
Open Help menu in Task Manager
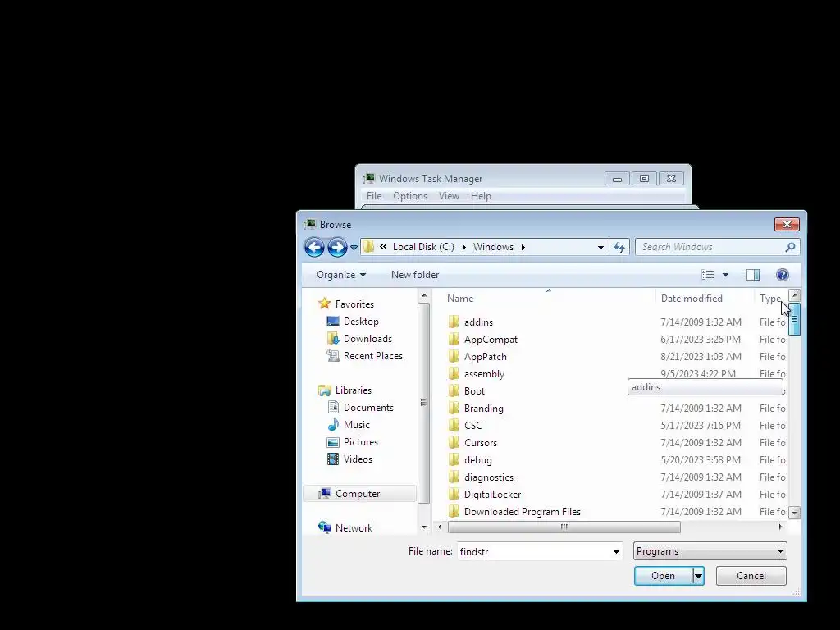[481, 196]
